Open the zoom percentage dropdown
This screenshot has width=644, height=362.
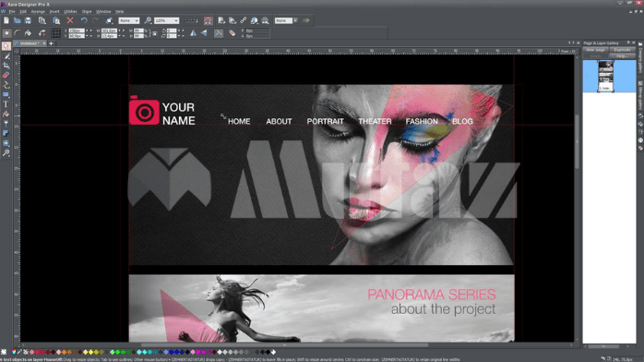click(x=176, y=20)
